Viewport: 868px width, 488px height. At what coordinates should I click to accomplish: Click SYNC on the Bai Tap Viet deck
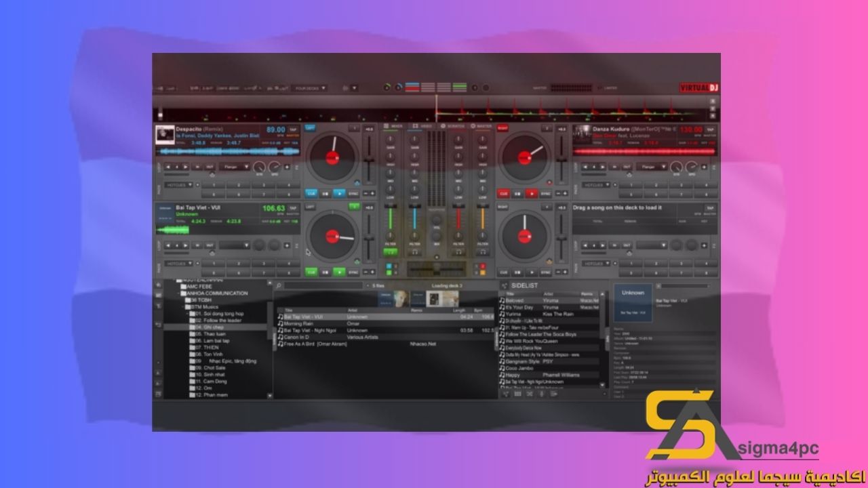pyautogui.click(x=354, y=272)
